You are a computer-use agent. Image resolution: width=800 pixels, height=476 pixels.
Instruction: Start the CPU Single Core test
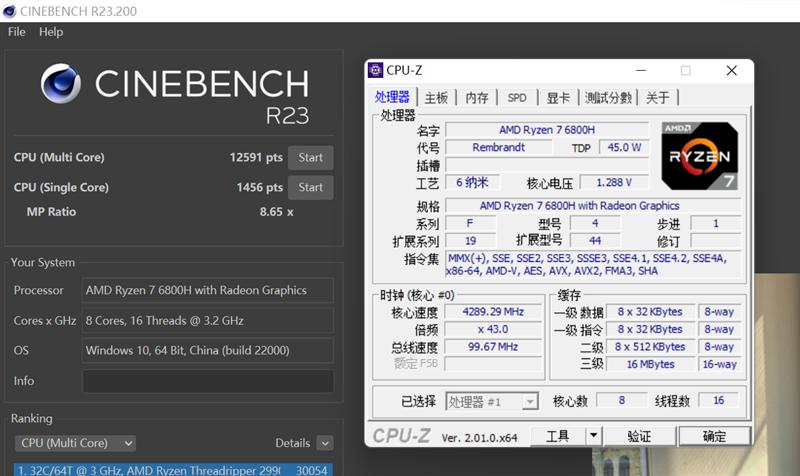(310, 187)
